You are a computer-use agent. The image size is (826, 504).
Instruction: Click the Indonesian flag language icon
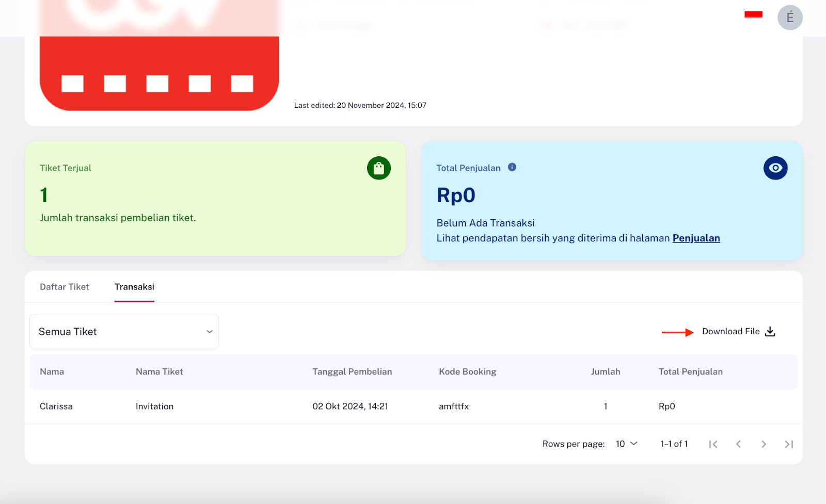pos(754,15)
